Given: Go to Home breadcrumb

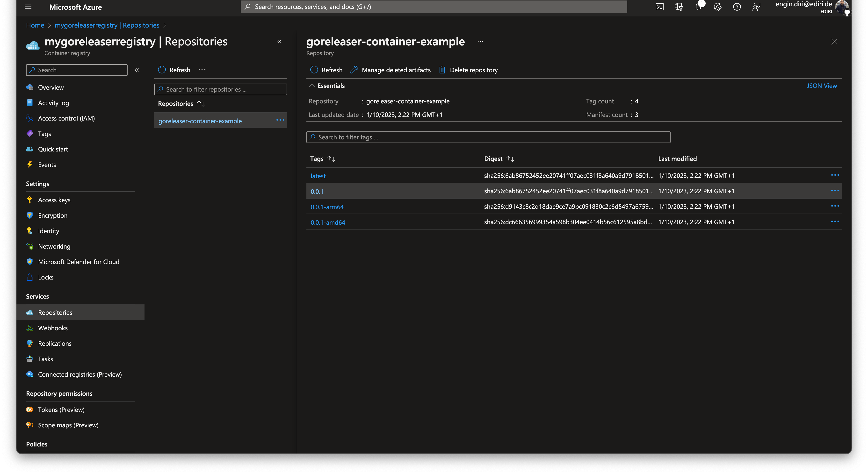Looking at the screenshot, I should click(x=35, y=25).
